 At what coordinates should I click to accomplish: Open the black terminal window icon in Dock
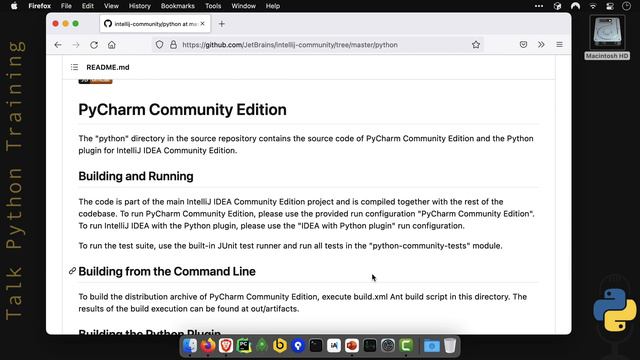(x=316, y=346)
